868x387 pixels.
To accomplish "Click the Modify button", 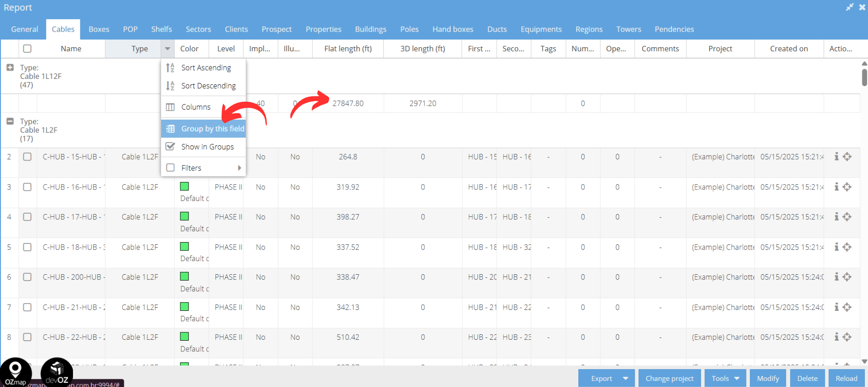I will 768,379.
